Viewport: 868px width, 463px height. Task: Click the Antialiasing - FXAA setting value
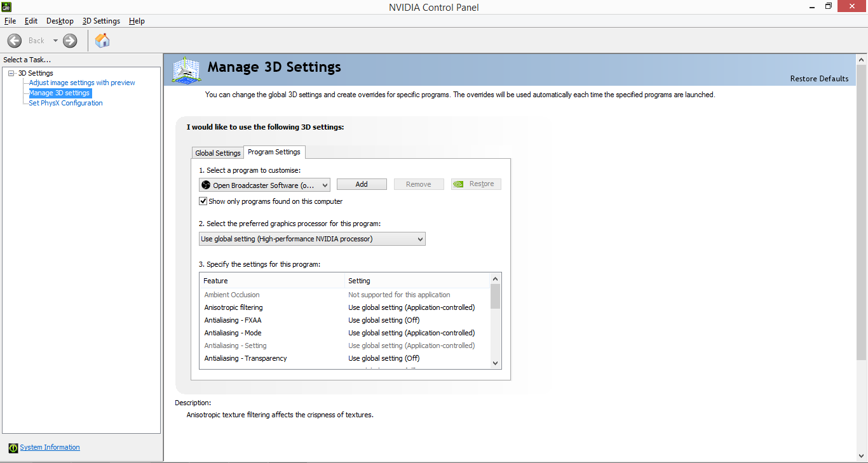click(384, 320)
